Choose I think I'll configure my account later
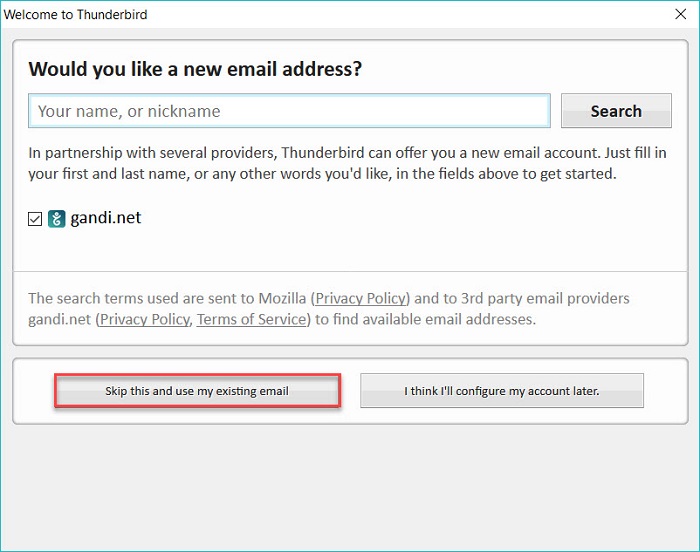This screenshot has height=552, width=700. (x=502, y=391)
